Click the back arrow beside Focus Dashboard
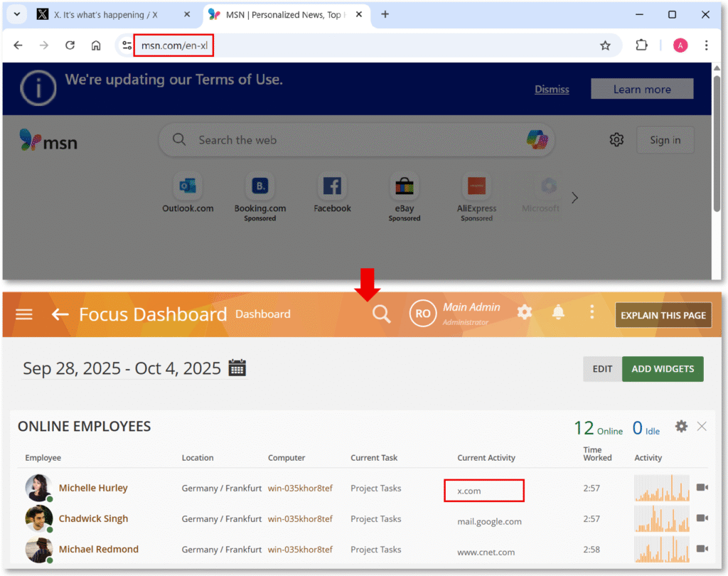The width and height of the screenshot is (728, 576). [x=59, y=314]
